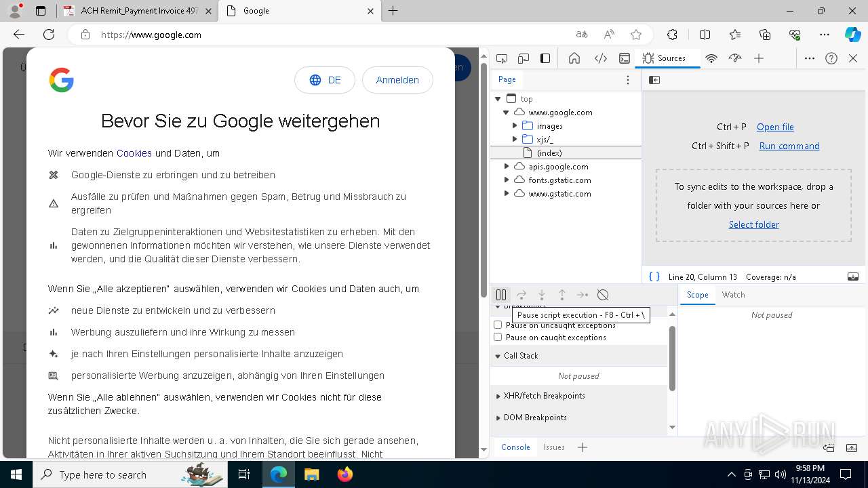This screenshot has height=488, width=868.
Task: Open Firefox from the taskbar
Action: pyautogui.click(x=345, y=474)
